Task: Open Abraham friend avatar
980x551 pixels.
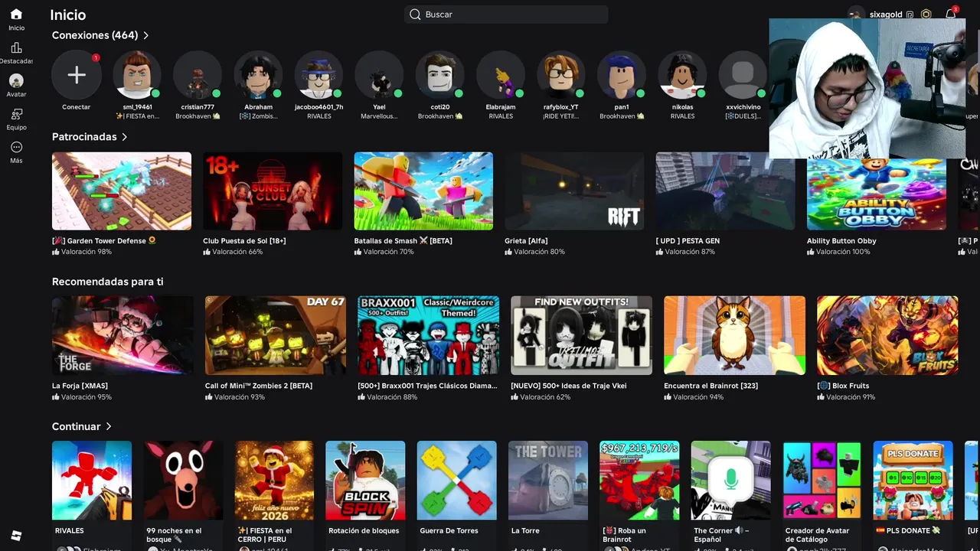Action: point(258,74)
